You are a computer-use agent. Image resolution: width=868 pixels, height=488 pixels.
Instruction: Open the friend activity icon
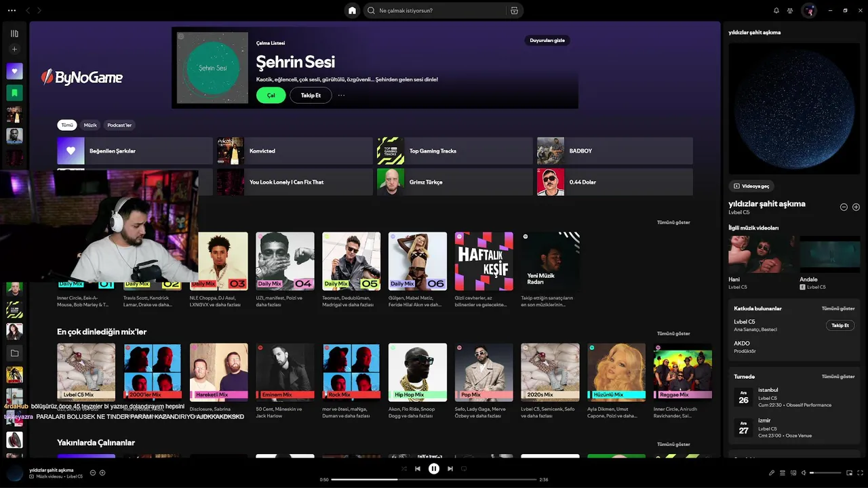tap(790, 10)
